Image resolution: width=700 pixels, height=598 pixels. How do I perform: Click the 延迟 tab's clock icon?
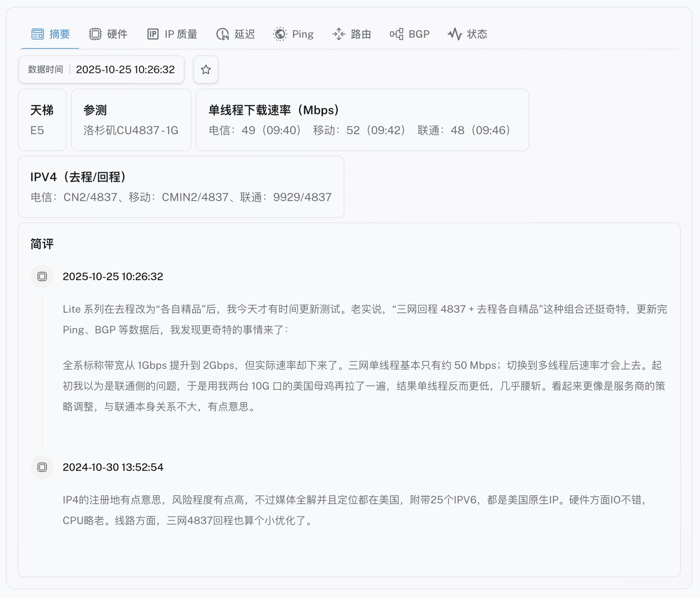click(222, 34)
